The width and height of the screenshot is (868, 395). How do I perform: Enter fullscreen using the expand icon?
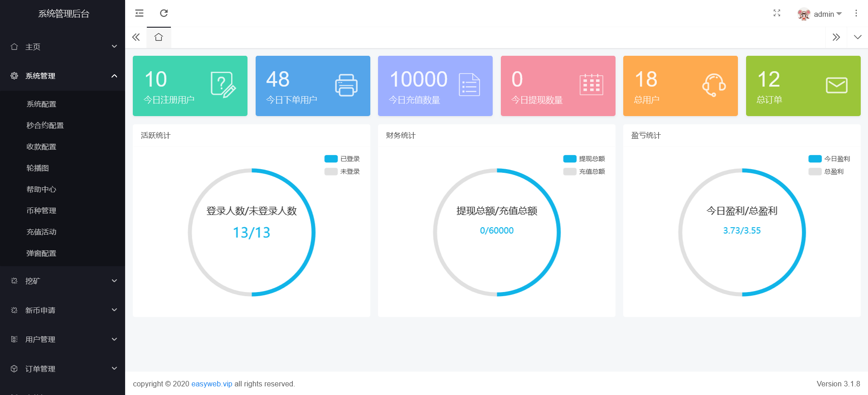tap(776, 13)
